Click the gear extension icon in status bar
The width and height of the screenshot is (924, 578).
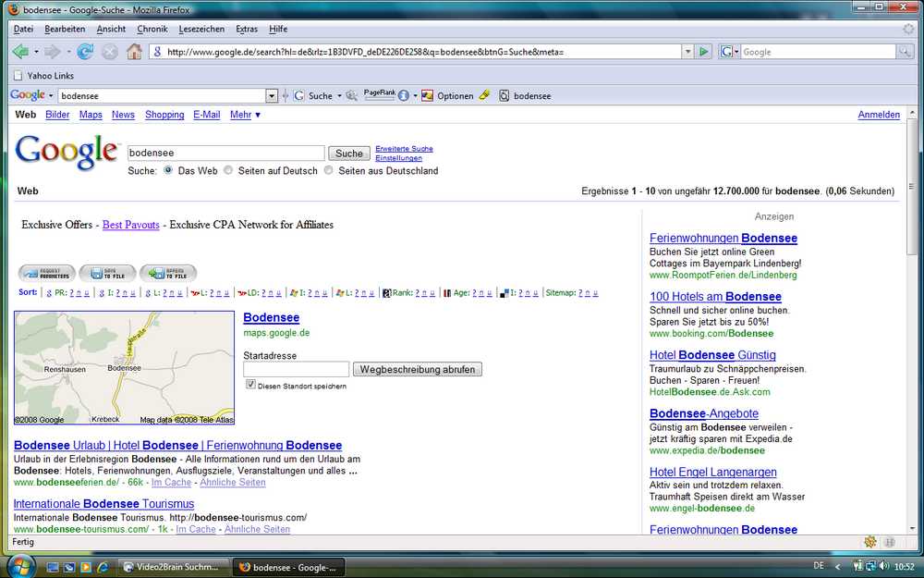click(x=870, y=541)
